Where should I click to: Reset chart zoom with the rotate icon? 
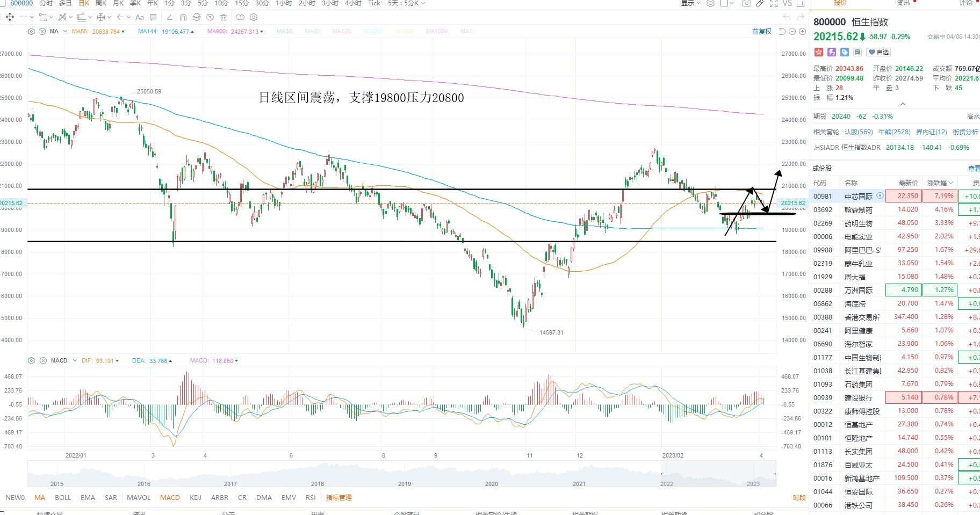782,32
